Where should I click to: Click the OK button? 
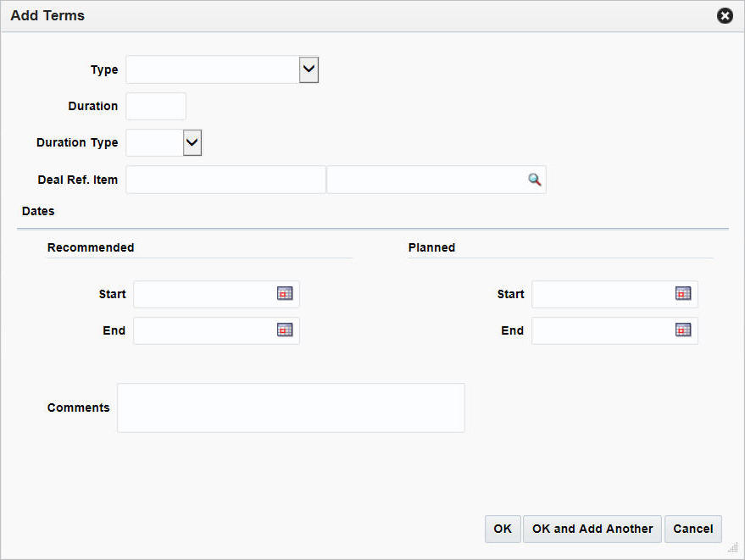click(x=502, y=529)
